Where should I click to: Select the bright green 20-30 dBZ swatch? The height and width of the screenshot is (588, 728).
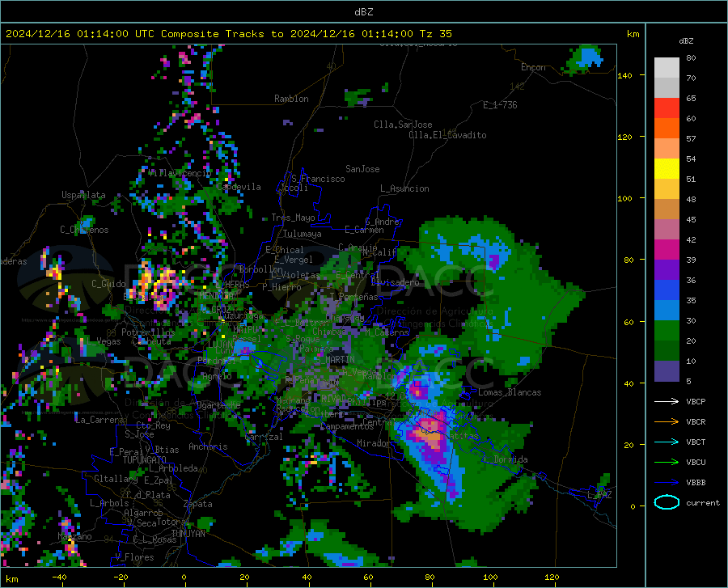[667, 331]
